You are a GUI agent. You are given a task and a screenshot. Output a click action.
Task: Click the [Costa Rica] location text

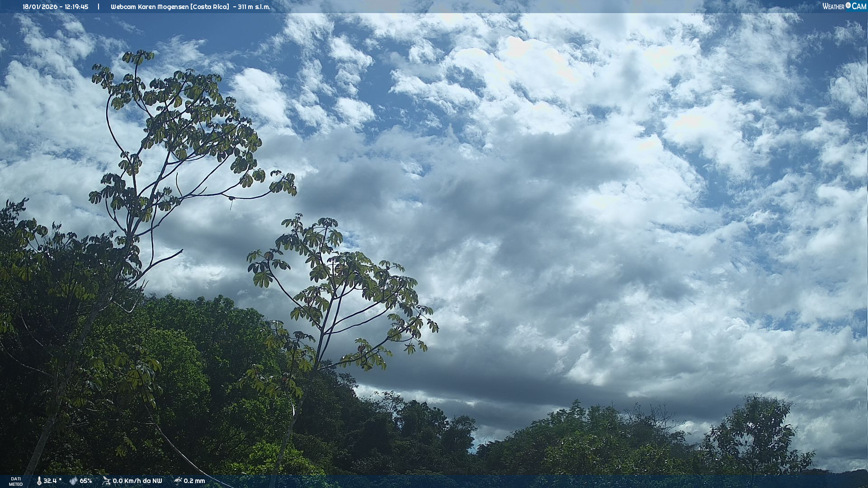pos(210,7)
